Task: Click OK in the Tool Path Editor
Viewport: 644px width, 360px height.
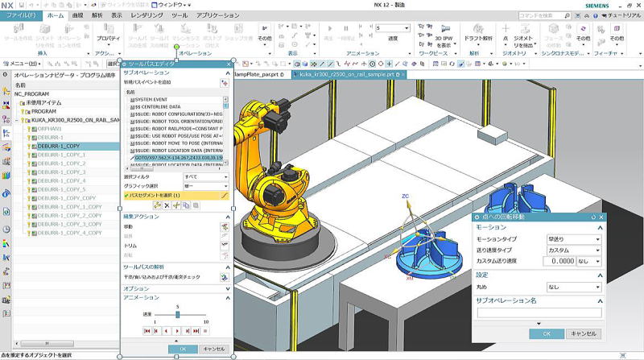Action: click(x=183, y=349)
